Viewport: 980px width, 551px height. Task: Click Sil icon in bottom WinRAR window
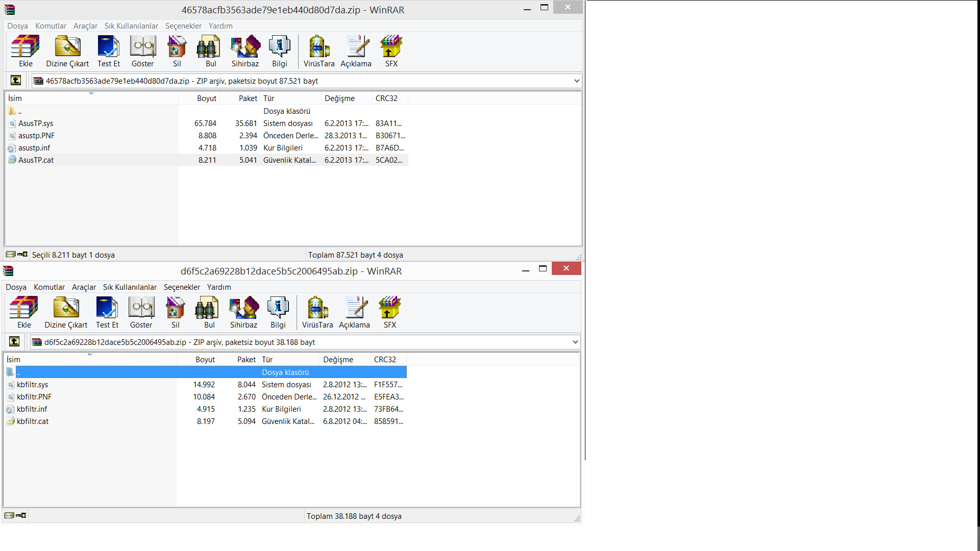(x=175, y=312)
